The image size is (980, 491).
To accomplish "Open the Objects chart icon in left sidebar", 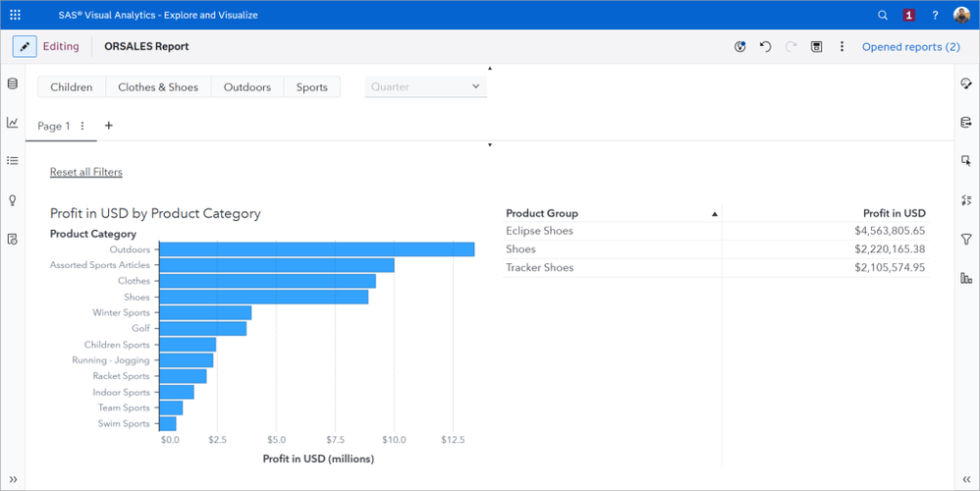I will 13,123.
